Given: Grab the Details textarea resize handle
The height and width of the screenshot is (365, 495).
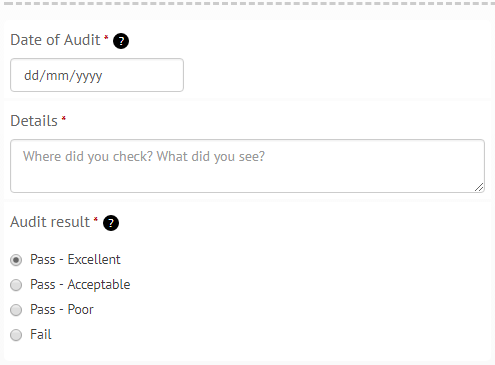Looking at the screenshot, I should coord(479,187).
